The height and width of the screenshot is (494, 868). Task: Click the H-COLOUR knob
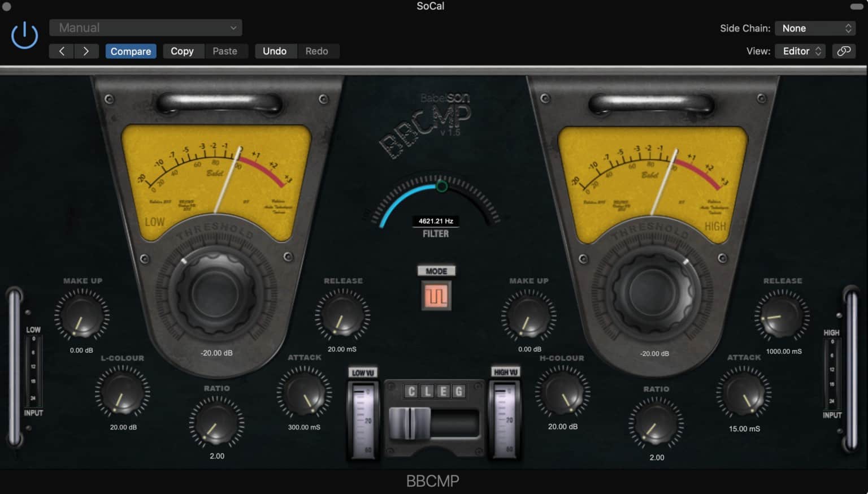[562, 392]
